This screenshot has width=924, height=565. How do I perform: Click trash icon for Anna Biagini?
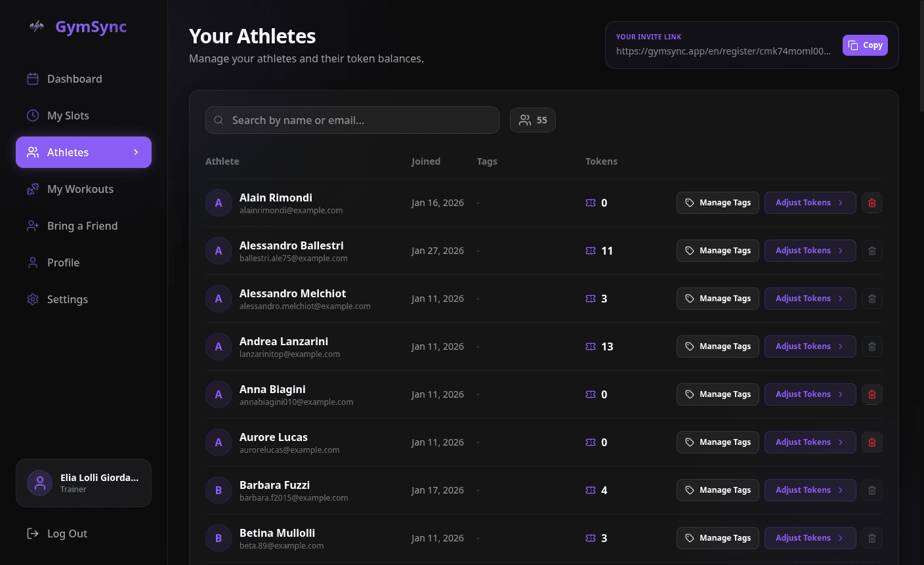[871, 394]
